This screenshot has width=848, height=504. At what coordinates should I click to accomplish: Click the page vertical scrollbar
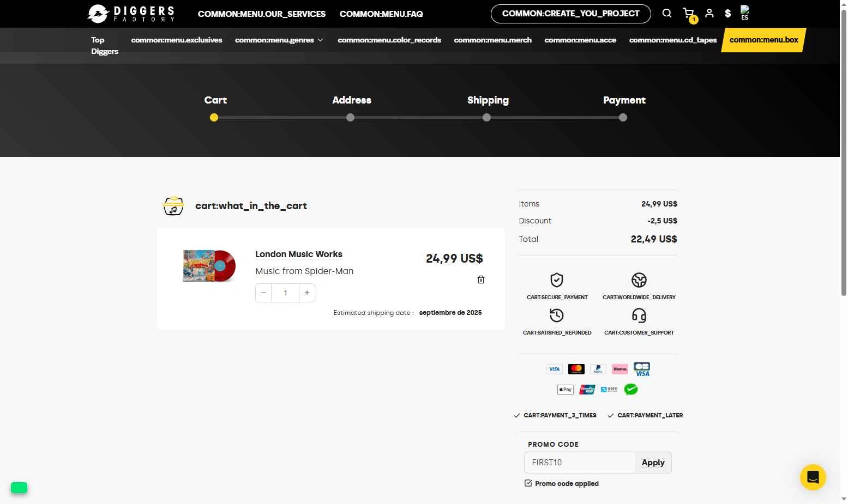point(844,153)
